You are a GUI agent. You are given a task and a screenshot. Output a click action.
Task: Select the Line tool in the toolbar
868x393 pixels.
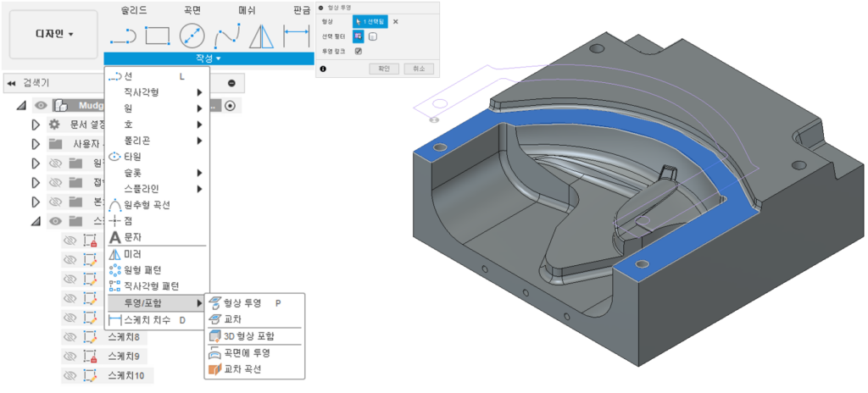122,36
